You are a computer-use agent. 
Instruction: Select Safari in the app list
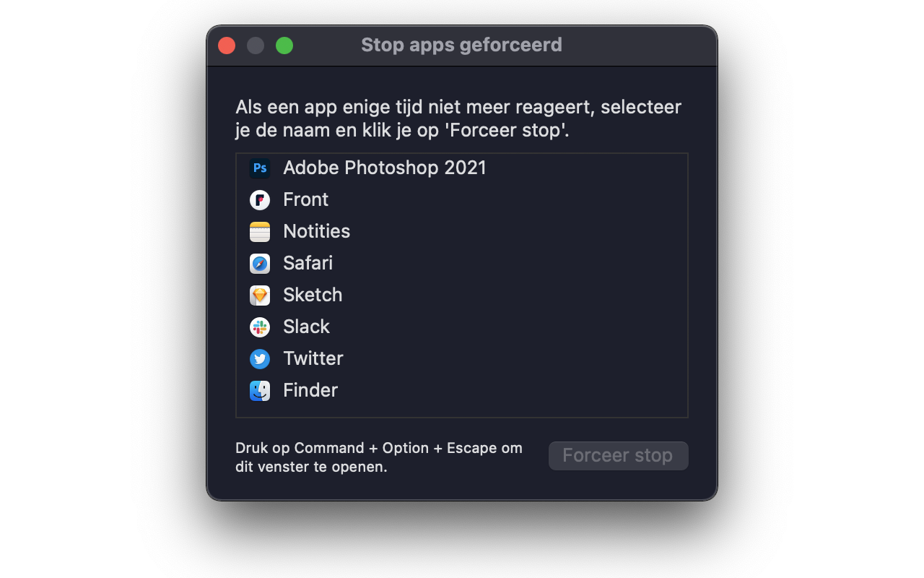click(462, 264)
